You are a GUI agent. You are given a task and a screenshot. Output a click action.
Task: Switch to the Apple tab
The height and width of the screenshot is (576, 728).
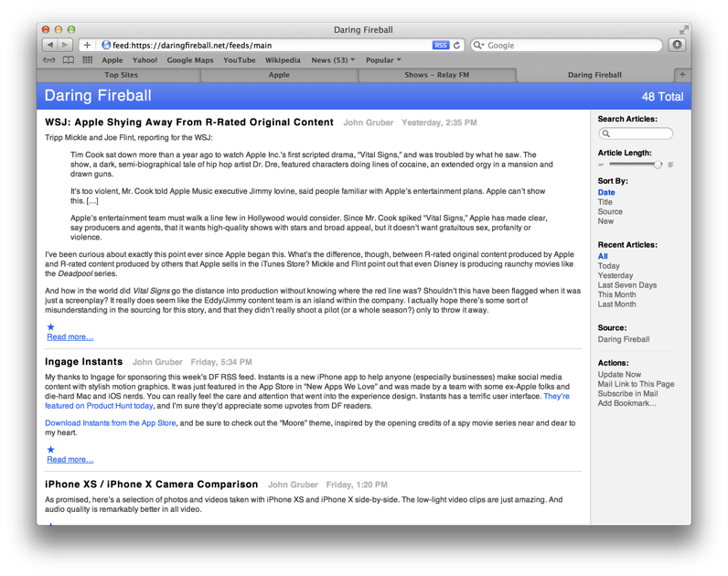(x=279, y=75)
